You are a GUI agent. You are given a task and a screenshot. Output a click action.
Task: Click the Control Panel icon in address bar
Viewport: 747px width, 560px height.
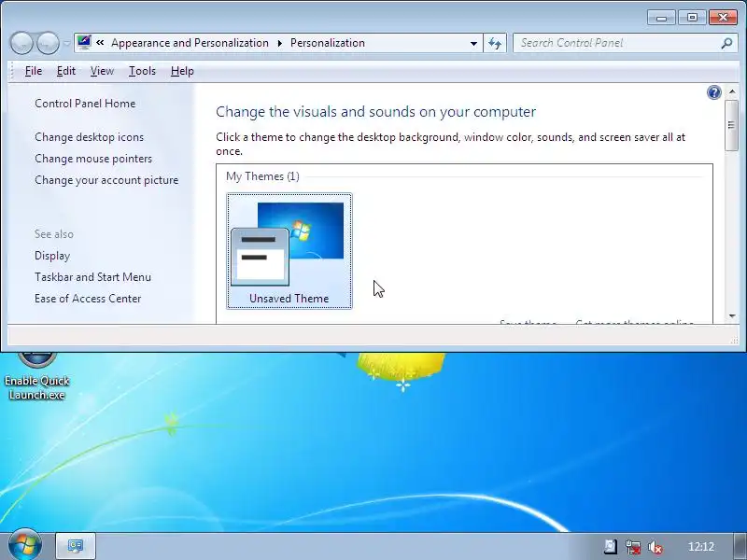84,42
